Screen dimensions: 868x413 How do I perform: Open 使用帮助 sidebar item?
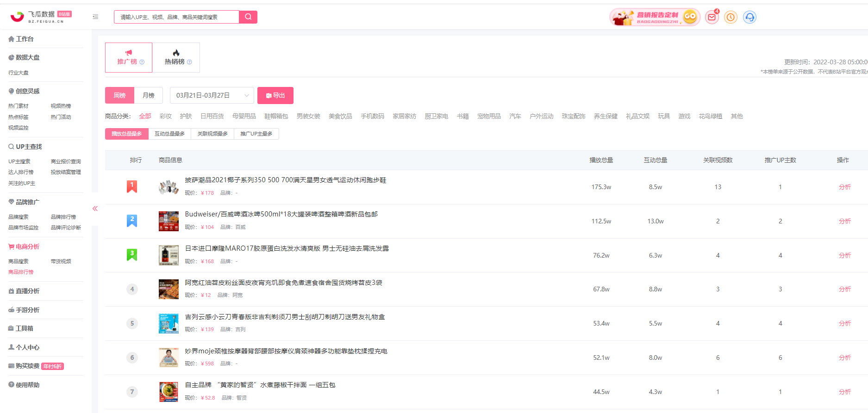click(24, 385)
